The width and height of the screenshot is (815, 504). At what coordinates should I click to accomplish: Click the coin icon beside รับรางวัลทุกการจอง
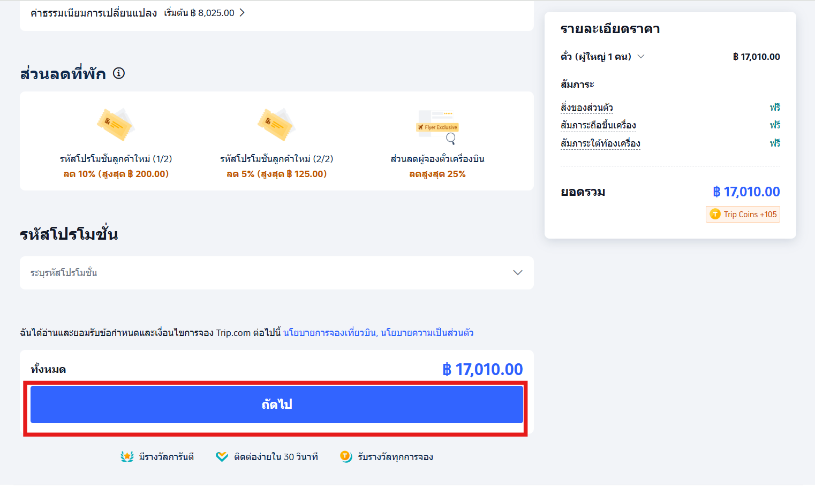click(345, 456)
